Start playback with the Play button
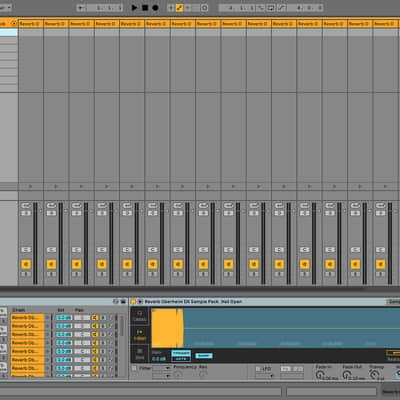 coord(134,7)
